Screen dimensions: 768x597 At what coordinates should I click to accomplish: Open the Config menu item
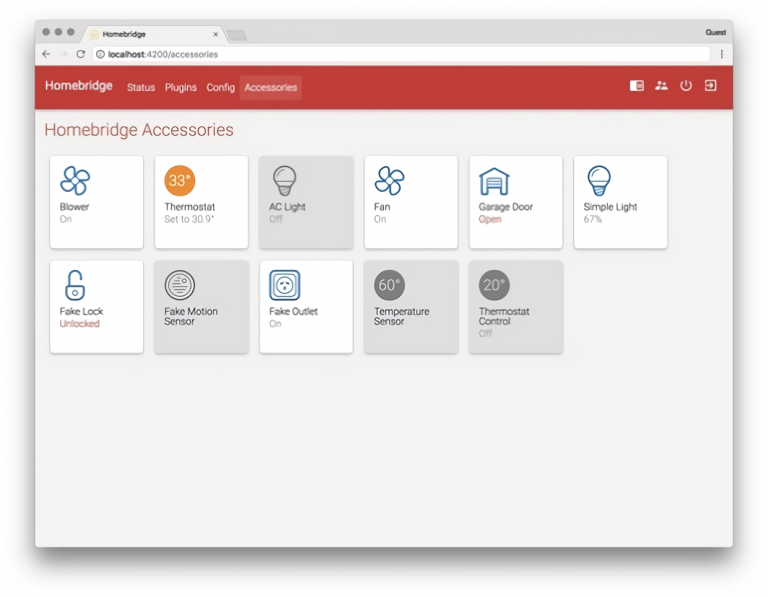point(220,88)
